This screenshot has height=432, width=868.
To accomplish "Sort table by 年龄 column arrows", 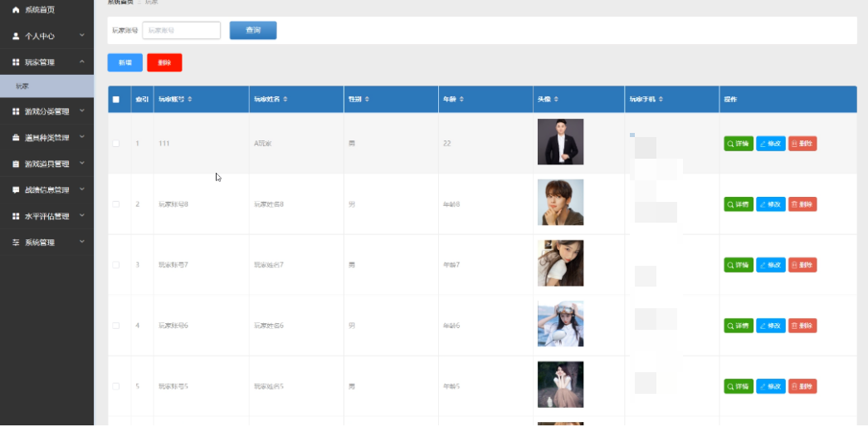I will pos(461,99).
